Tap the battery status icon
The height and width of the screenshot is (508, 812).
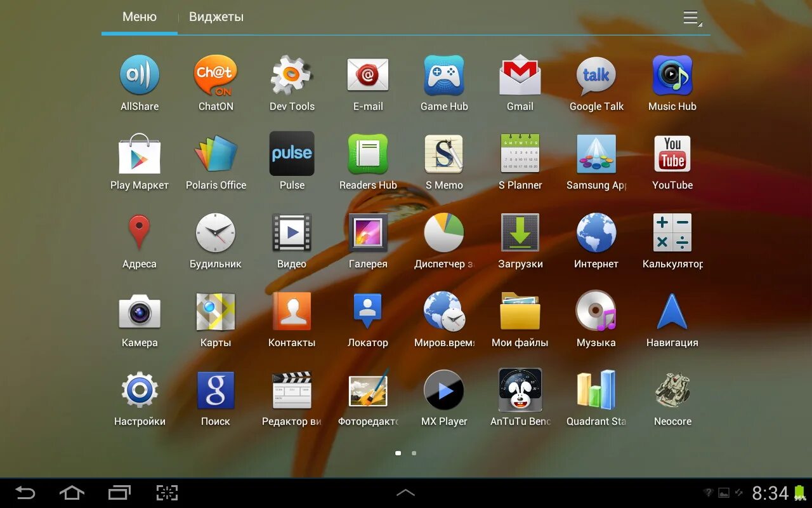tap(799, 493)
